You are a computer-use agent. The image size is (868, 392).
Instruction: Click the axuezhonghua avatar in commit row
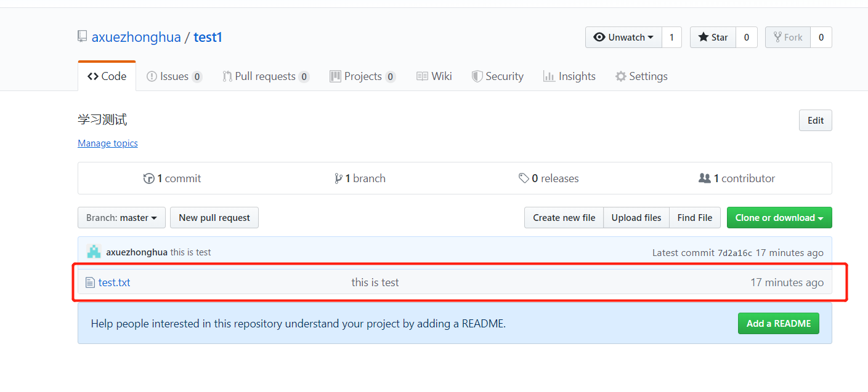(x=94, y=252)
